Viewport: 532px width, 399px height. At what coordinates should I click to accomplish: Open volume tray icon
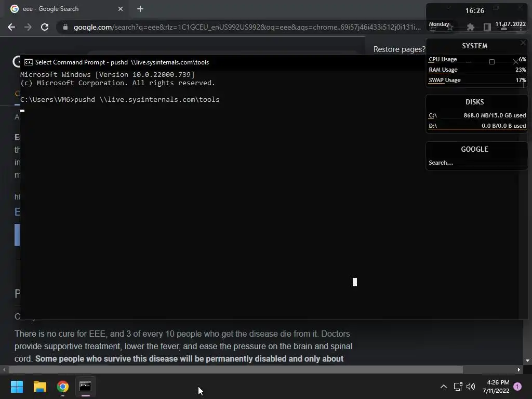coord(471,387)
